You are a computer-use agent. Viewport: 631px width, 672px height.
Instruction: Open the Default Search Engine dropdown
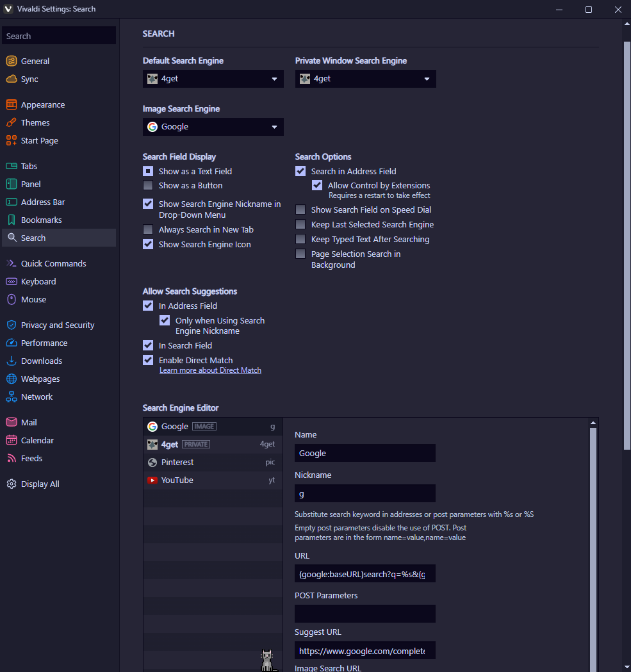click(x=213, y=79)
